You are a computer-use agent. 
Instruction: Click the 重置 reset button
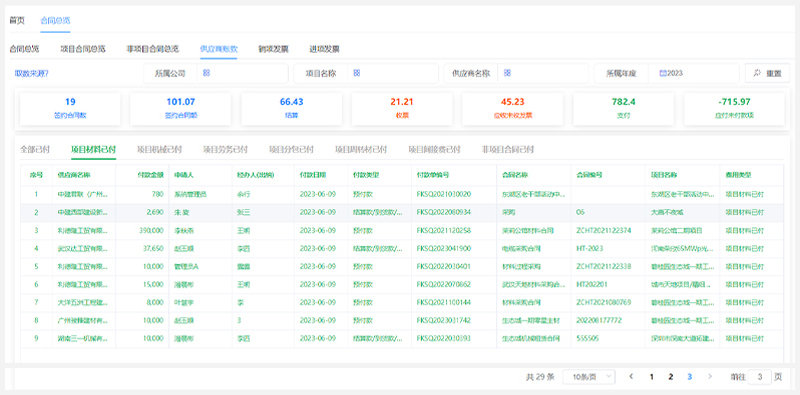click(x=767, y=73)
